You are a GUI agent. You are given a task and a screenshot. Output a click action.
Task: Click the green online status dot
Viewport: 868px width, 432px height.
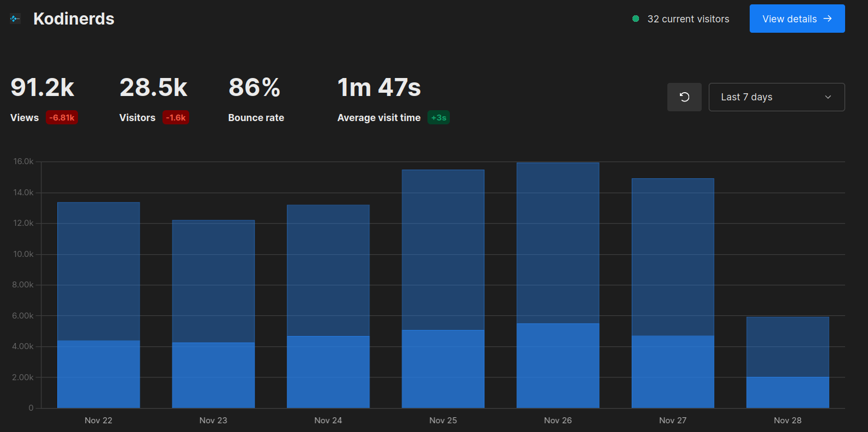click(x=636, y=19)
